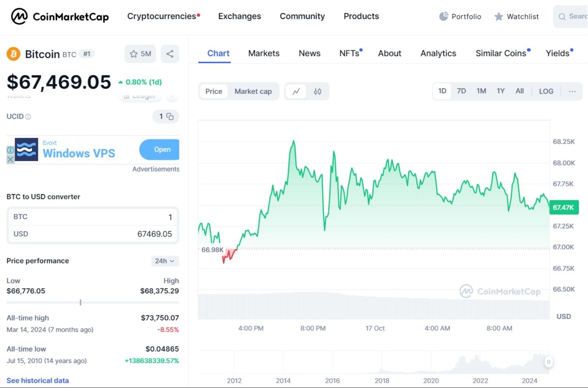Switch to the Markets tab
The width and height of the screenshot is (588, 388).
coord(264,53)
